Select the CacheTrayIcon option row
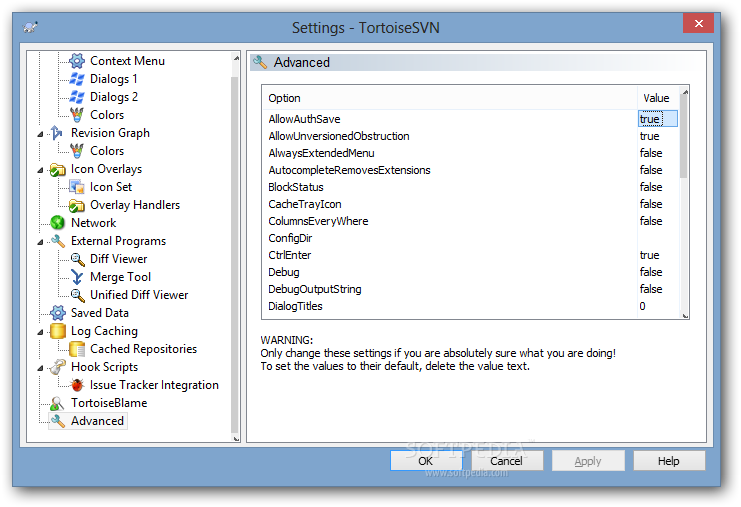The width and height of the screenshot is (741, 507). pyautogui.click(x=471, y=204)
